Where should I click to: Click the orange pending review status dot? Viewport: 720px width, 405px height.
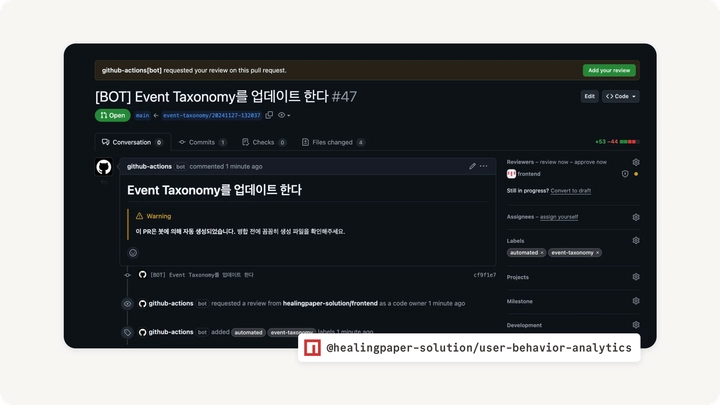[636, 174]
